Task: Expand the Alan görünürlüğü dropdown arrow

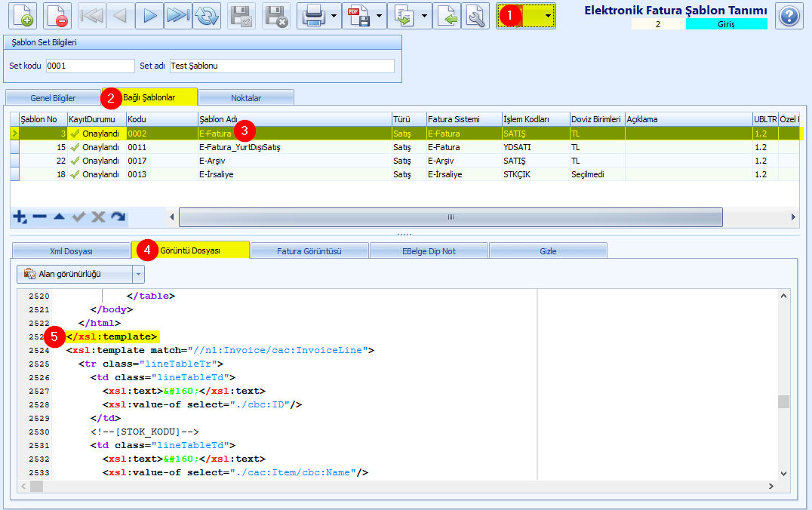Action: coord(138,274)
